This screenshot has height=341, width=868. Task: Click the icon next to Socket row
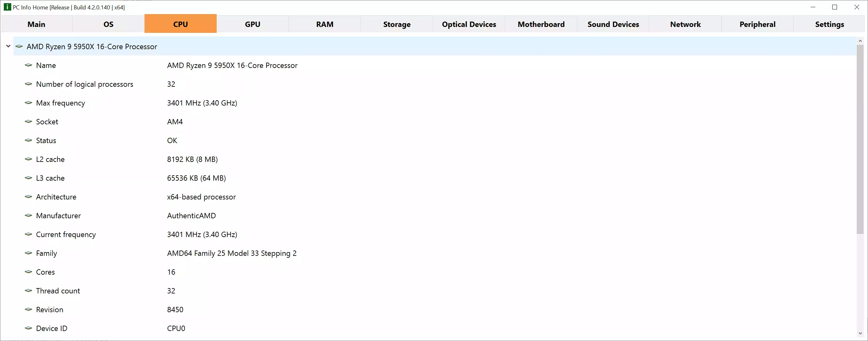click(28, 121)
